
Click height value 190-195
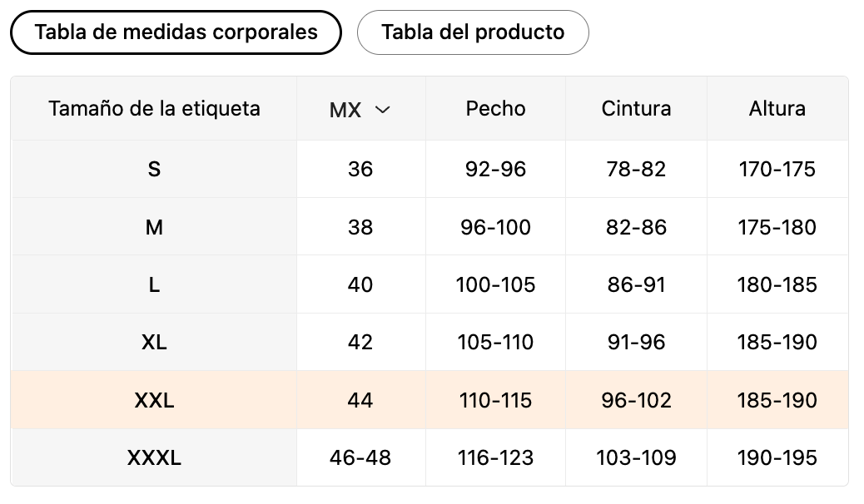(777, 457)
